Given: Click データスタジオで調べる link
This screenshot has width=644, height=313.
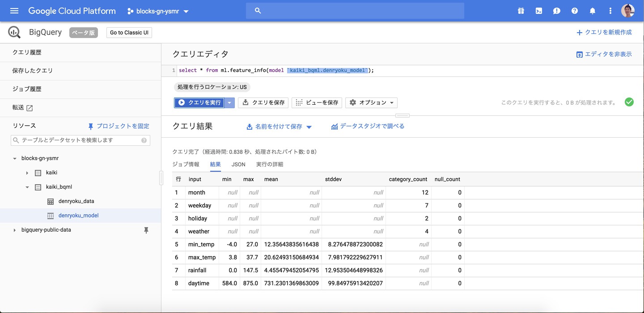Looking at the screenshot, I should [x=368, y=127].
